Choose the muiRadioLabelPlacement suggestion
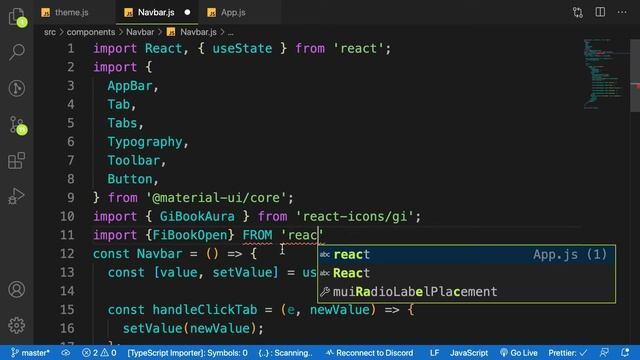640x360 pixels. [467, 291]
